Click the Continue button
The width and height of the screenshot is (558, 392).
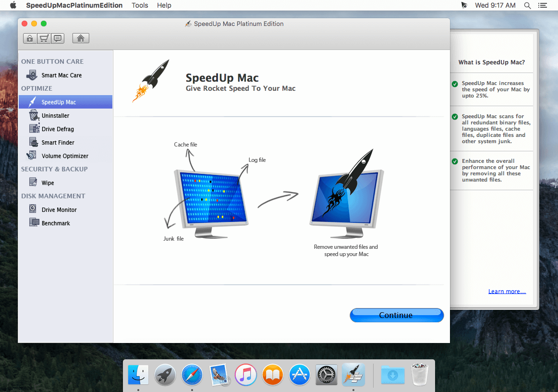pyautogui.click(x=397, y=315)
